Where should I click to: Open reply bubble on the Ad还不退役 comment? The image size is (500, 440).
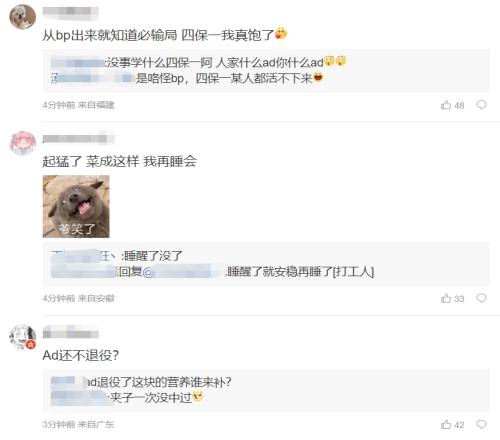[x=481, y=424]
